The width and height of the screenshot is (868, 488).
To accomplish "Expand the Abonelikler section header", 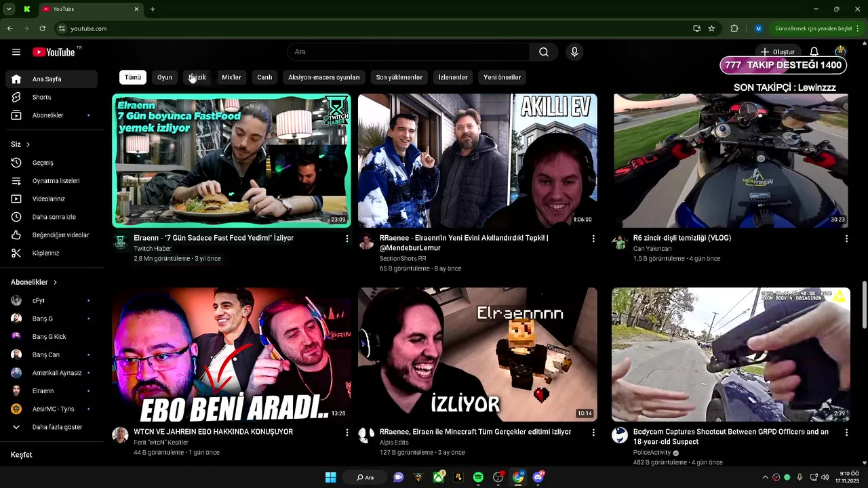I will (34, 282).
